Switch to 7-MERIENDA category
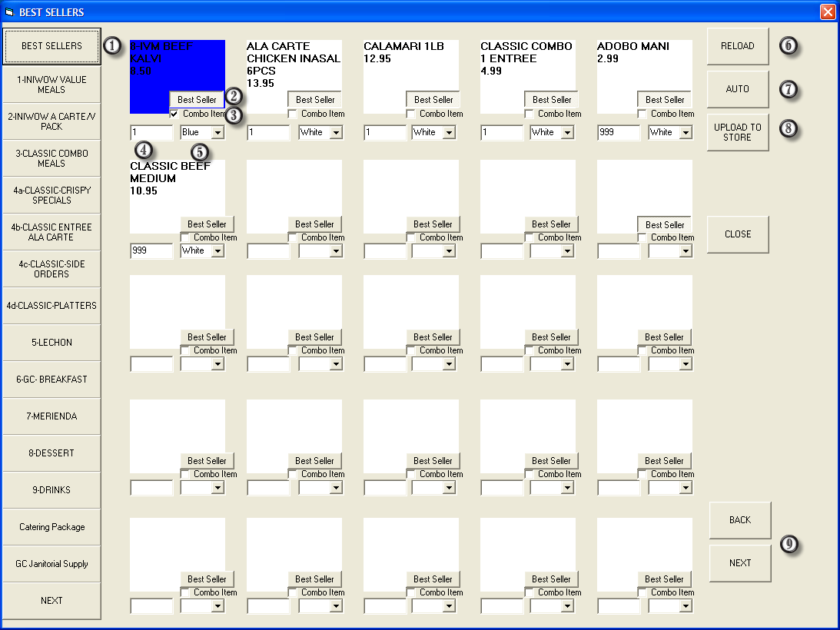 [51, 416]
